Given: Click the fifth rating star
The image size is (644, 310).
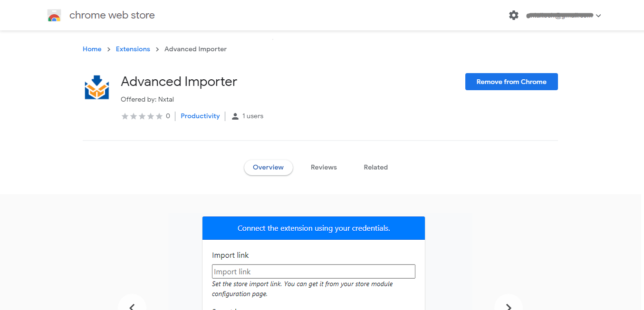Looking at the screenshot, I should [159, 116].
